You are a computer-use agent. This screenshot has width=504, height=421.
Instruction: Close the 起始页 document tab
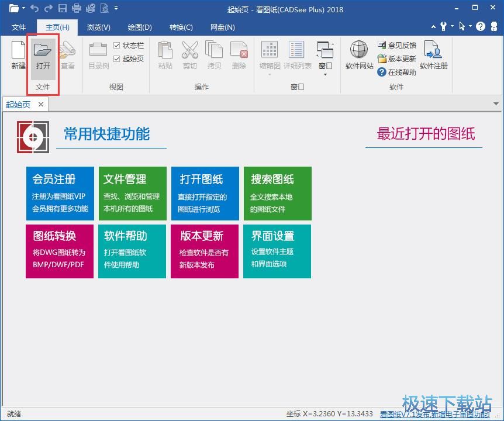[x=41, y=105]
